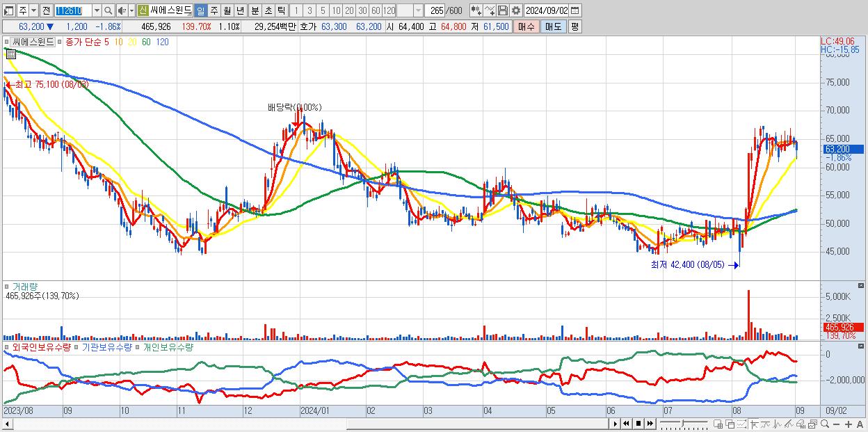Select minute 분 chart period

point(255,10)
